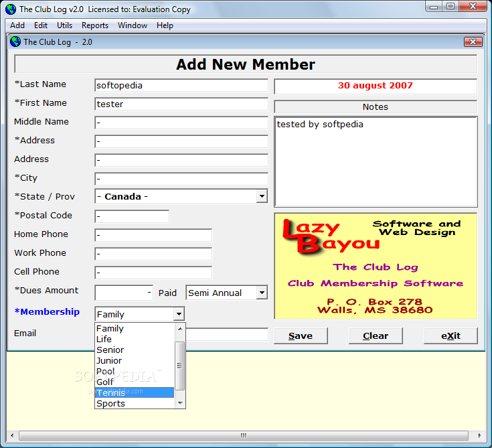Click the horizontal scrollbar right arrow
Screen dimensions: 492x448
(x=479, y=435)
